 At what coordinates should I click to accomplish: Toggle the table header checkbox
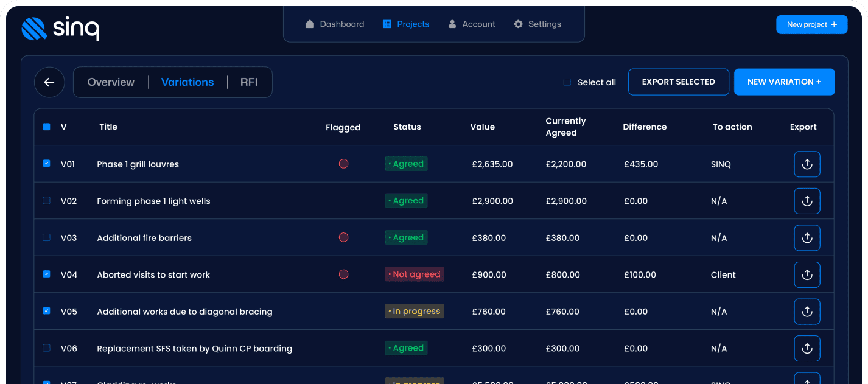46,127
